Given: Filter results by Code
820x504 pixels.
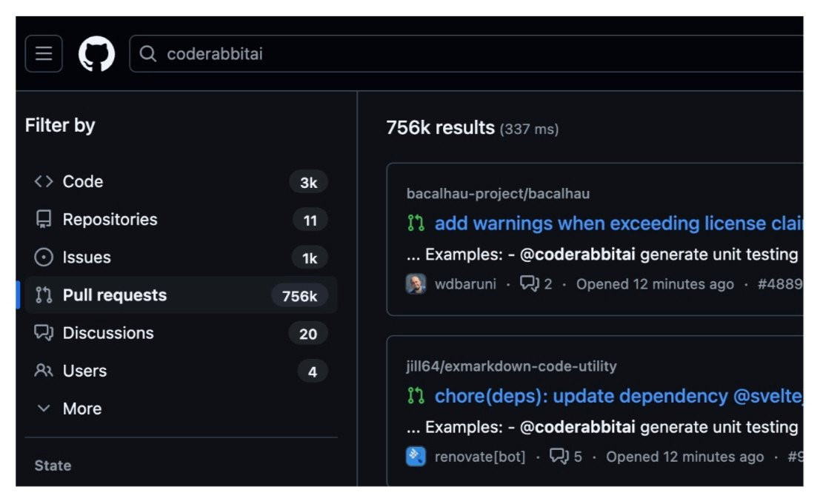Looking at the screenshot, I should pyautogui.click(x=181, y=182).
